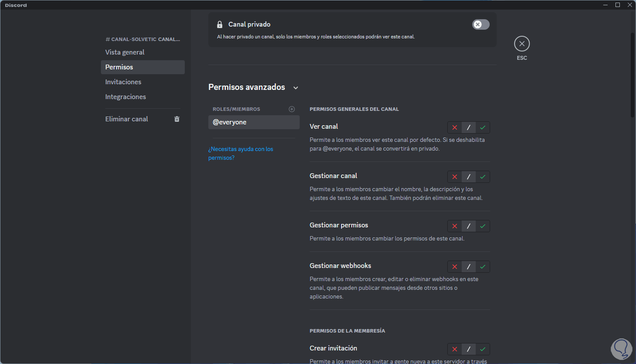The image size is (636, 364).
Task: Allow Gestionar permisos with green checkmark
Action: [x=483, y=226]
